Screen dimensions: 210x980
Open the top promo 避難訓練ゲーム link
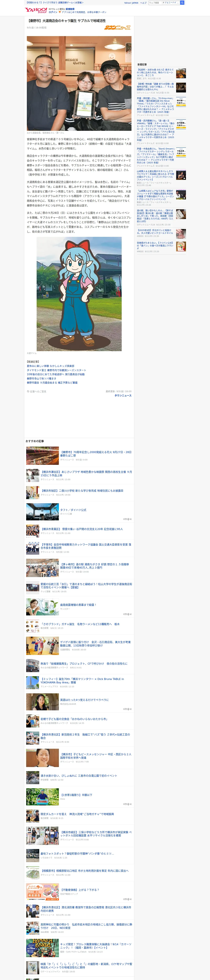coord(55,3)
